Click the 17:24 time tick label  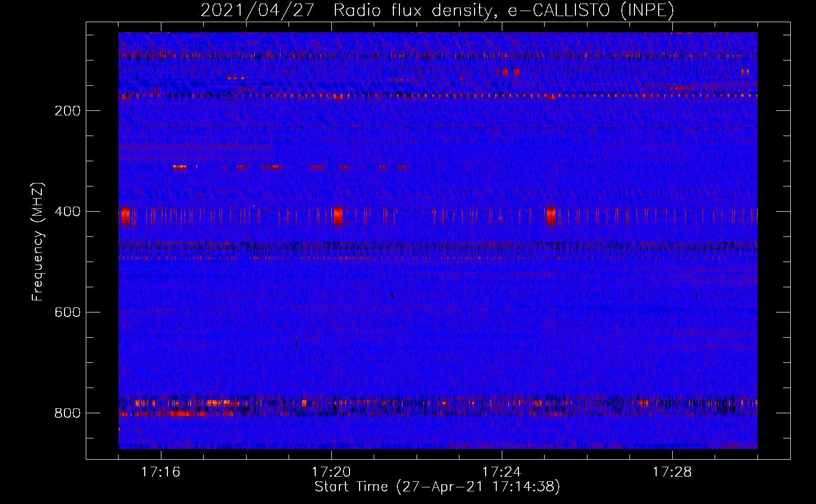[x=502, y=472]
